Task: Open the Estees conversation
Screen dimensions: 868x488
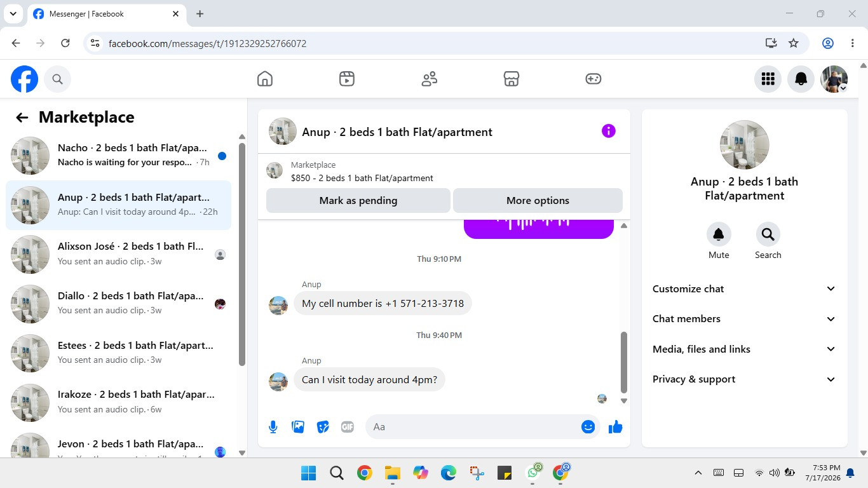Action: click(118, 353)
